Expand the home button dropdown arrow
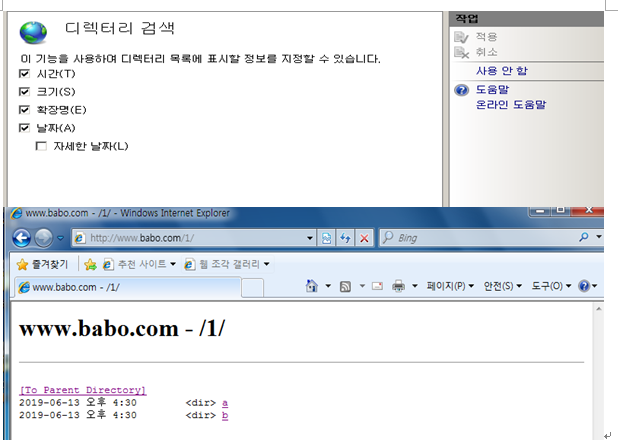Viewport: 618px width, 445px height. coord(328,286)
